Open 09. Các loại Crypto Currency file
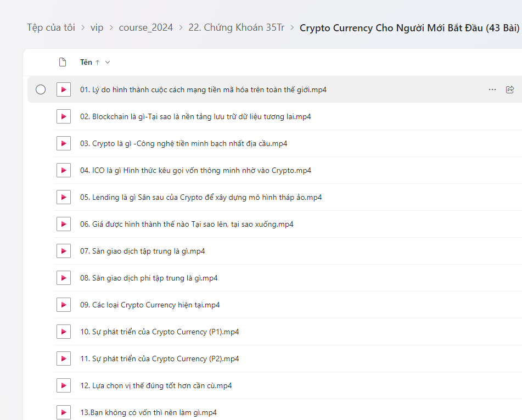This screenshot has width=522, height=420. click(x=150, y=305)
